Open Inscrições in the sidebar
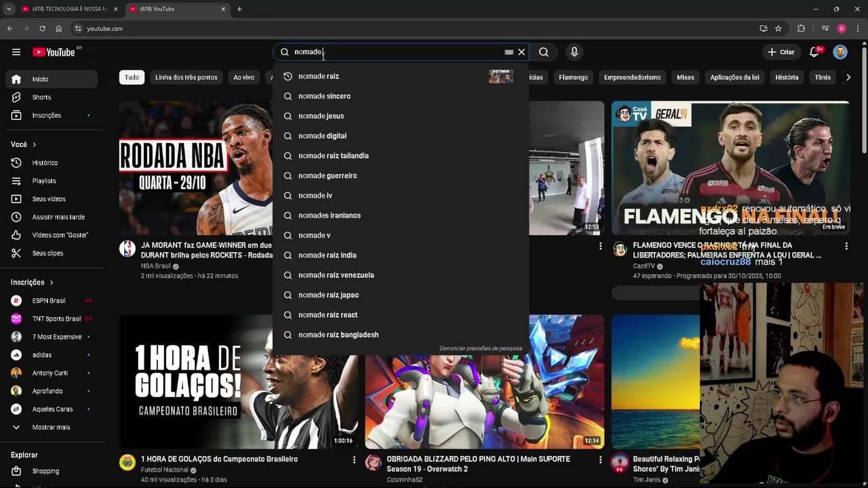The width and height of the screenshot is (868, 488). (52, 115)
